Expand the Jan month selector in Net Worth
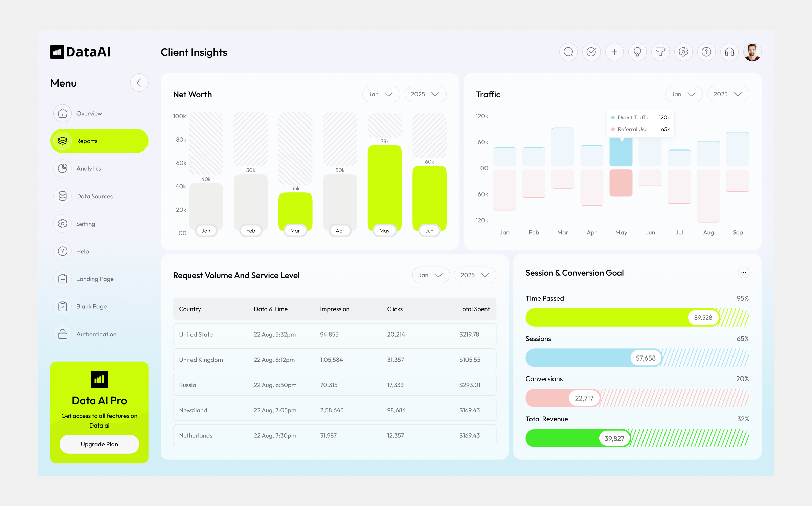Viewport: 812px width, 506px height. (381, 94)
